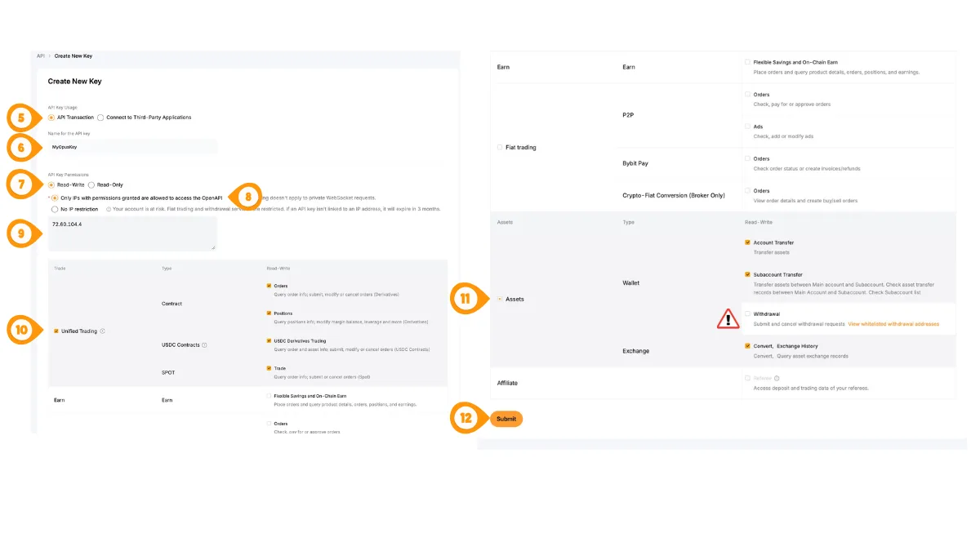Click the disabled Referee checkbox

pos(747,378)
